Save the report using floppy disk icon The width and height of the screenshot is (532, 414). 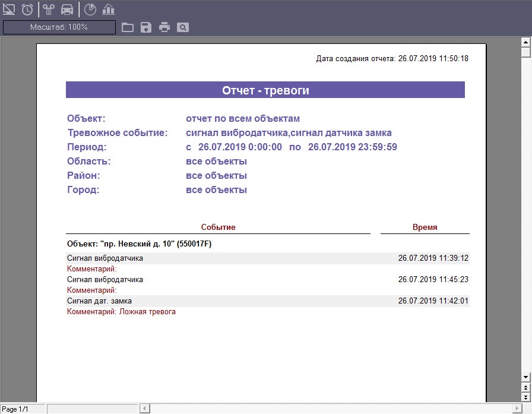[x=146, y=27]
